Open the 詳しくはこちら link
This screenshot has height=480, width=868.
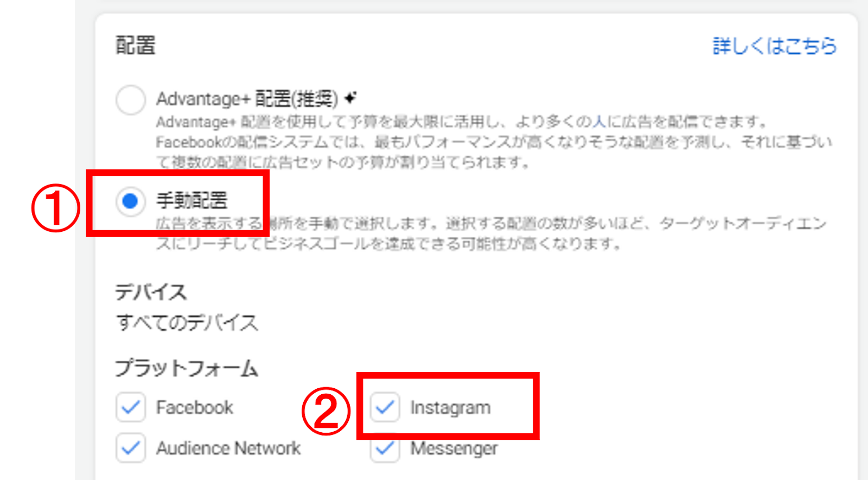[x=775, y=46]
